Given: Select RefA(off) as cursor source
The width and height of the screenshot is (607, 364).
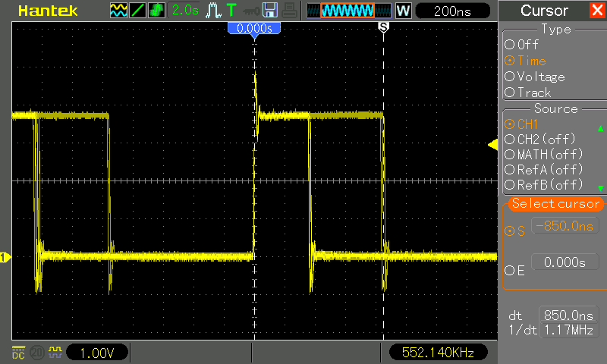Looking at the screenshot, I should [543, 169].
